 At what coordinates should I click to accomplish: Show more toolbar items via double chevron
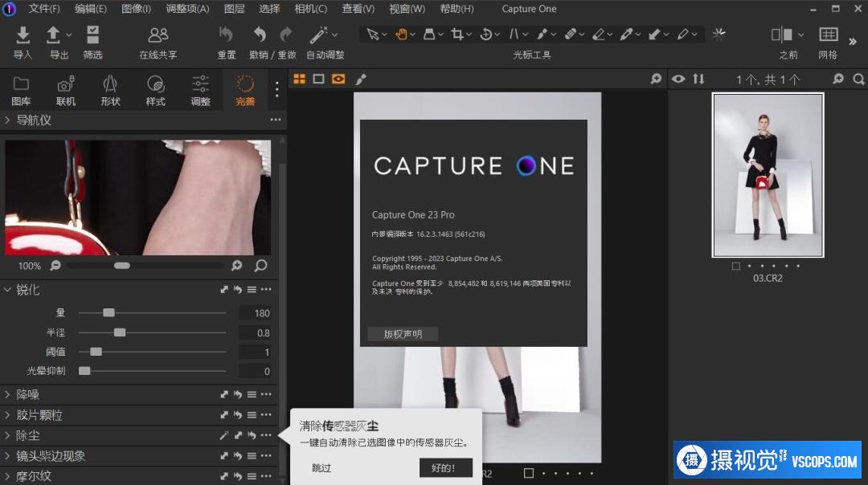click(x=853, y=42)
